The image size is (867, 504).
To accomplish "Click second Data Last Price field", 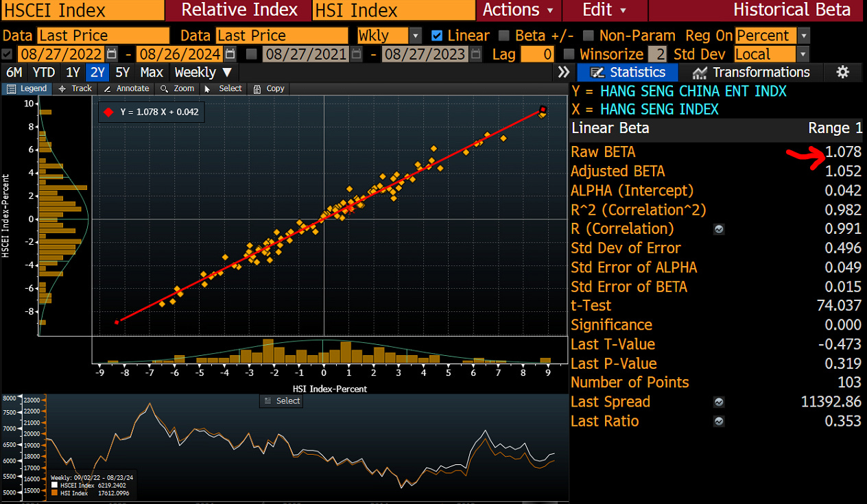I will [281, 36].
